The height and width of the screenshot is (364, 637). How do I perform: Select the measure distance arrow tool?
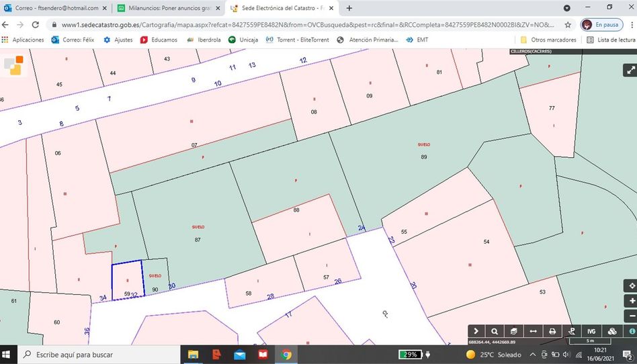533,331
